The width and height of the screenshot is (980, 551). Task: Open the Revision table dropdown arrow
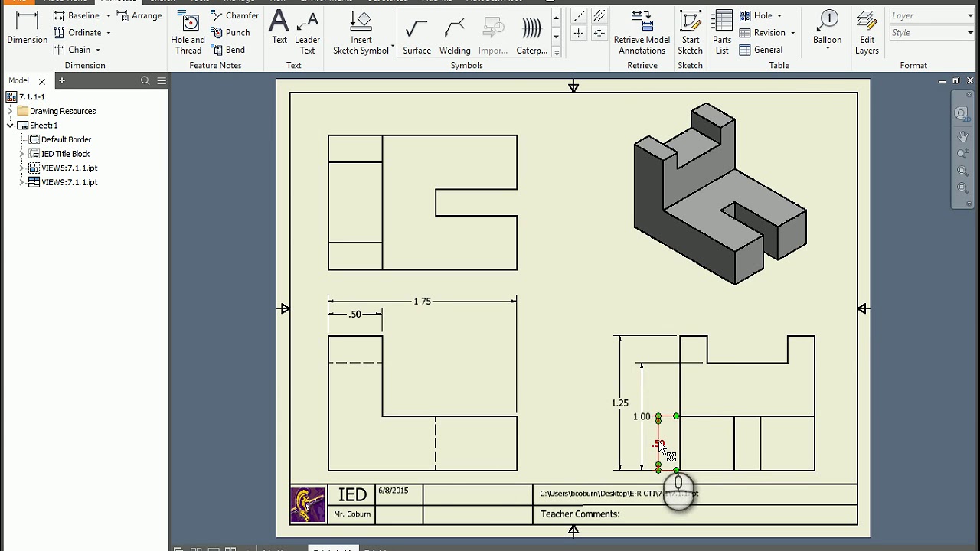tap(792, 33)
